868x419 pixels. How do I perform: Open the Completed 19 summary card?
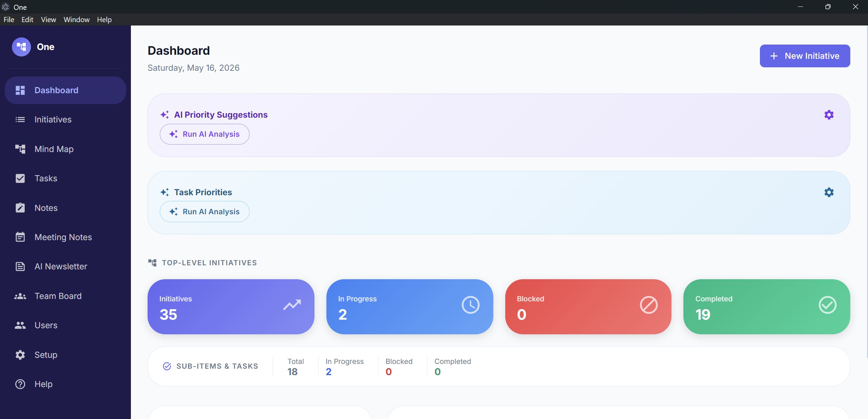[767, 307]
